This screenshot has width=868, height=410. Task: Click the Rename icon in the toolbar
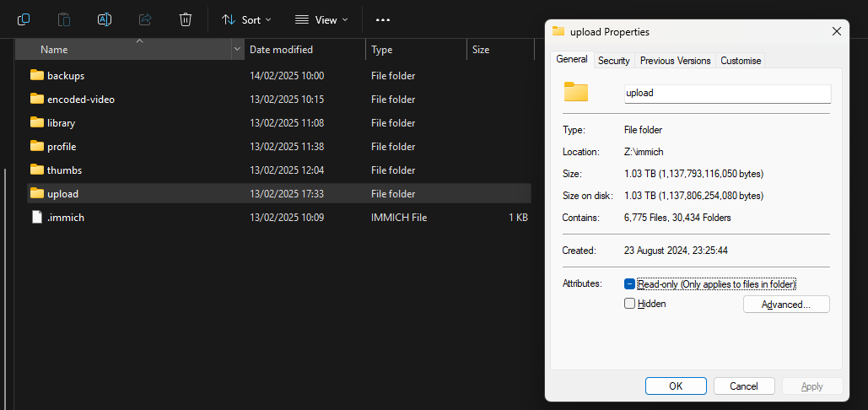105,19
